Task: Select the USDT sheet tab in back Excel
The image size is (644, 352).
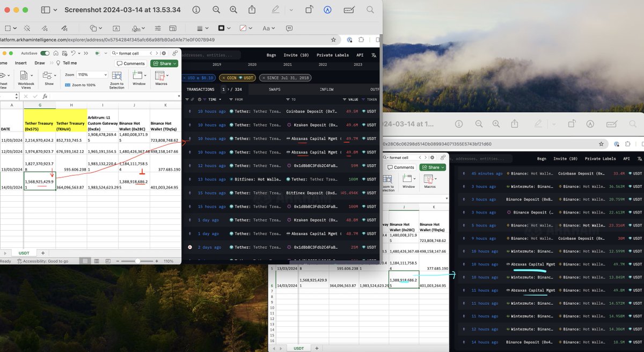Action: [298, 348]
